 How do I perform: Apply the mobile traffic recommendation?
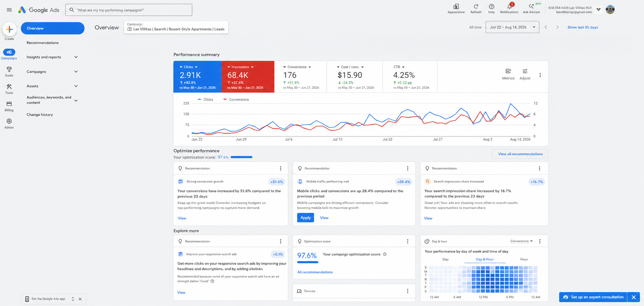point(306,218)
